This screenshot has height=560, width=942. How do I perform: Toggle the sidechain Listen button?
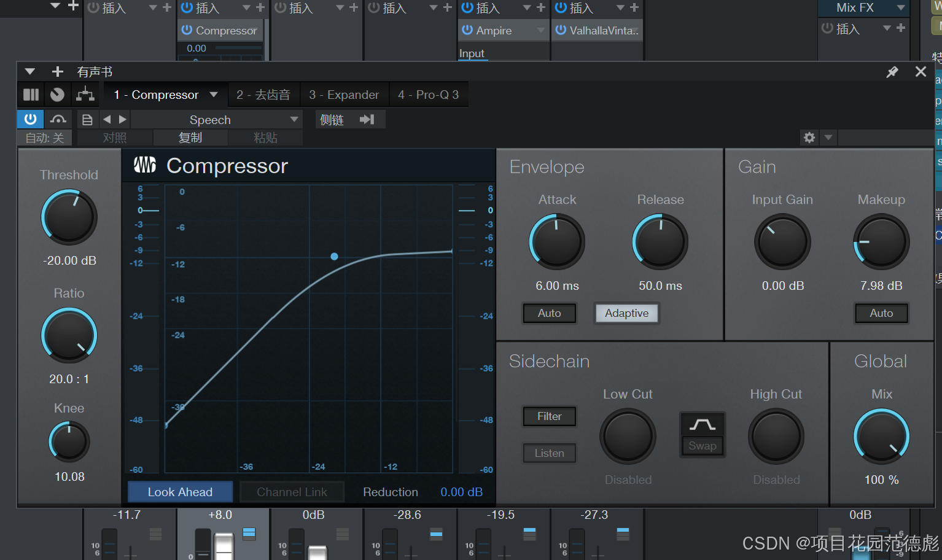pos(550,453)
